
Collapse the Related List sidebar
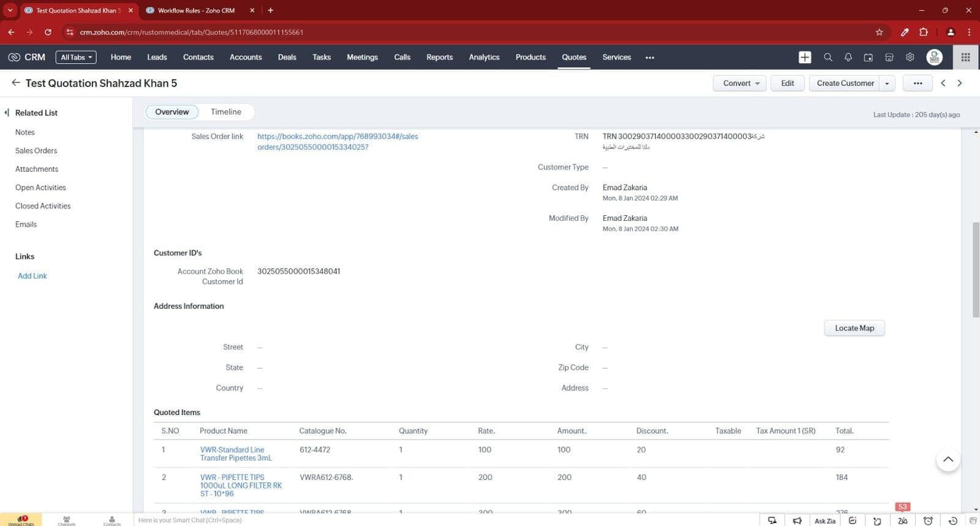(7, 112)
